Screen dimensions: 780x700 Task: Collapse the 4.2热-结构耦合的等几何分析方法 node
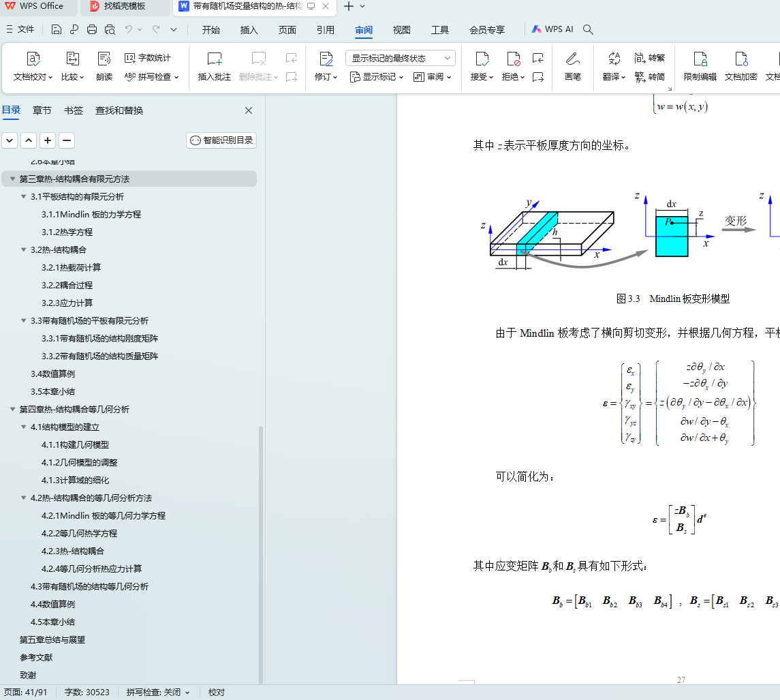23,498
